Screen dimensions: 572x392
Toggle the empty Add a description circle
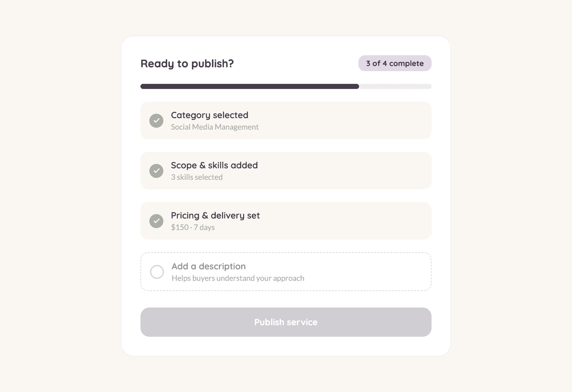tap(157, 272)
